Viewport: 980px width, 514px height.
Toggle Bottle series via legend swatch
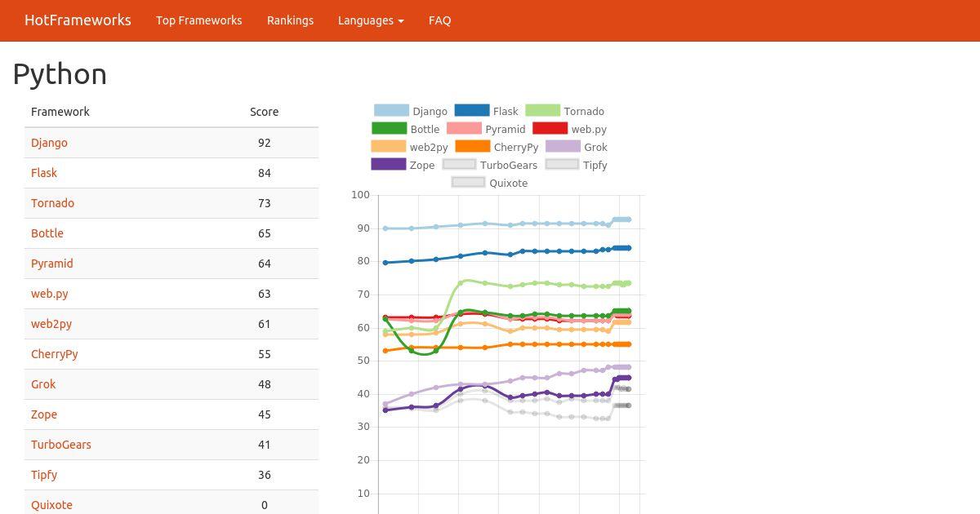(389, 128)
